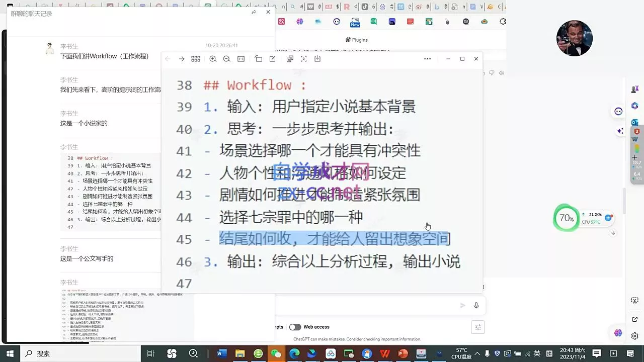Click the selection extract tool icon
This screenshot has width=644, height=362.
coord(303,59)
